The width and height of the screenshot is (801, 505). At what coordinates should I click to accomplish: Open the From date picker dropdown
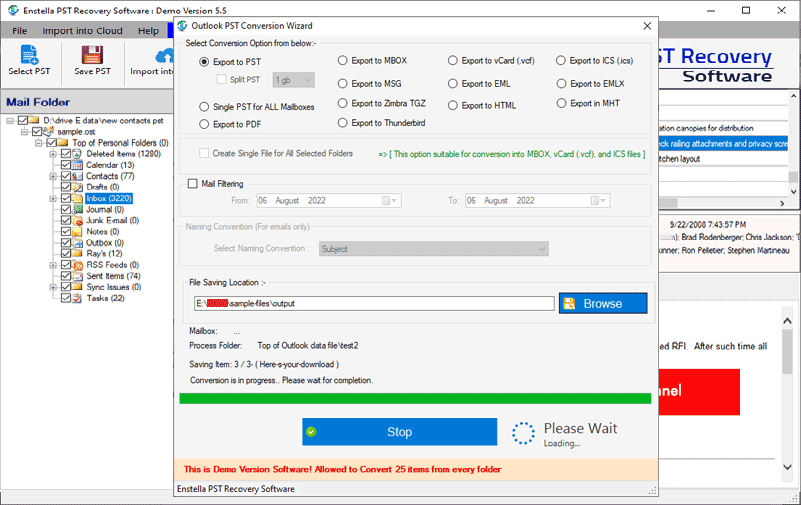tap(390, 201)
